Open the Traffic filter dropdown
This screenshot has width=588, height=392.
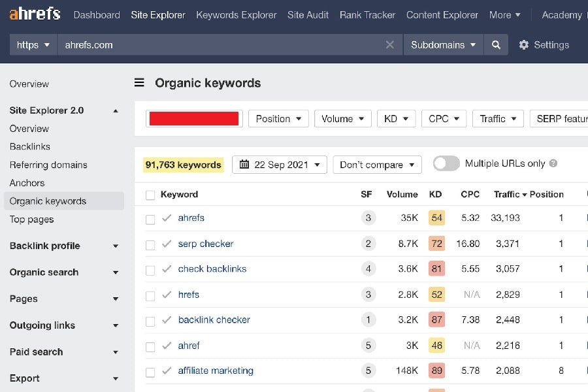point(498,118)
